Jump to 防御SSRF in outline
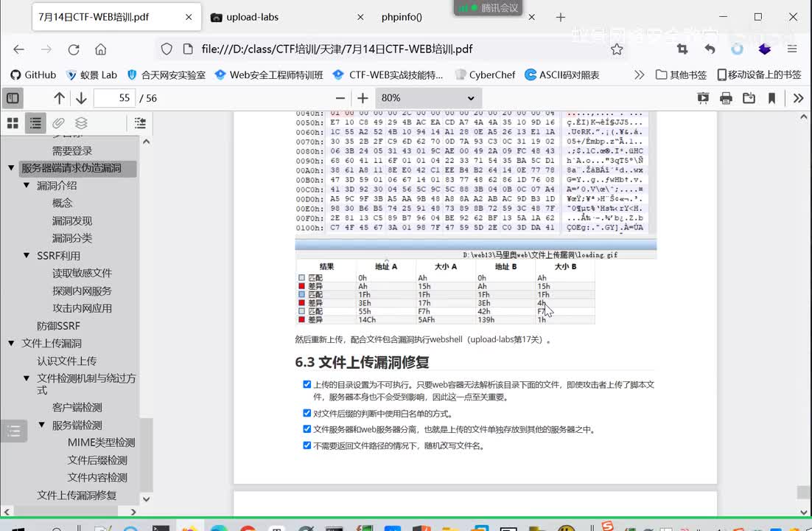Viewport: 812px width, 531px height. point(58,326)
